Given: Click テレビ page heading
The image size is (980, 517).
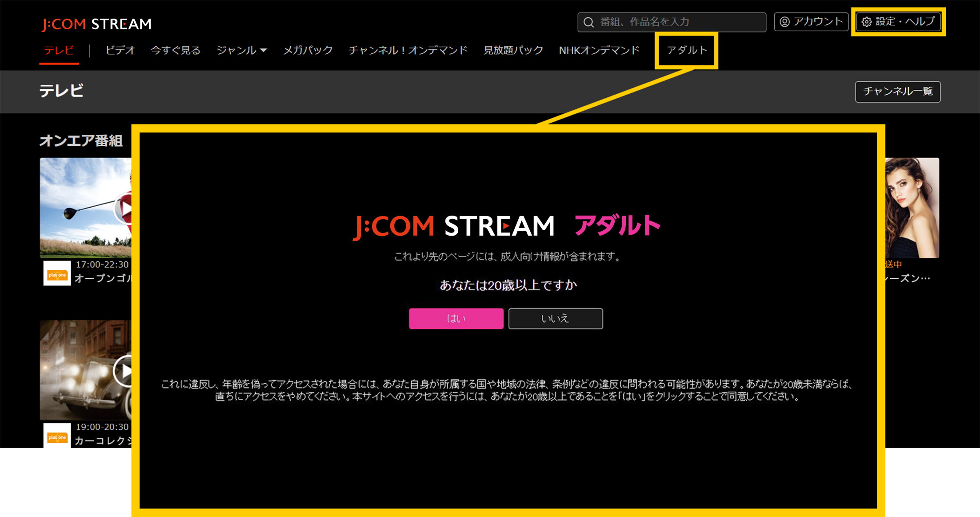Looking at the screenshot, I should tap(61, 91).
